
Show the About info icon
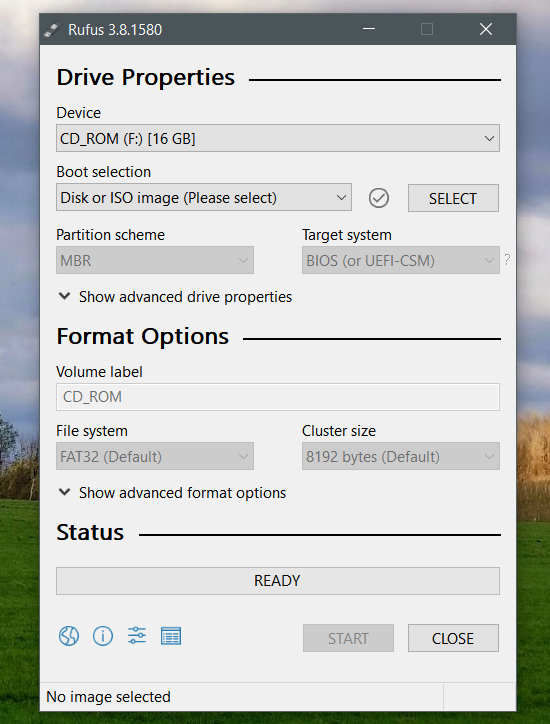[103, 636]
